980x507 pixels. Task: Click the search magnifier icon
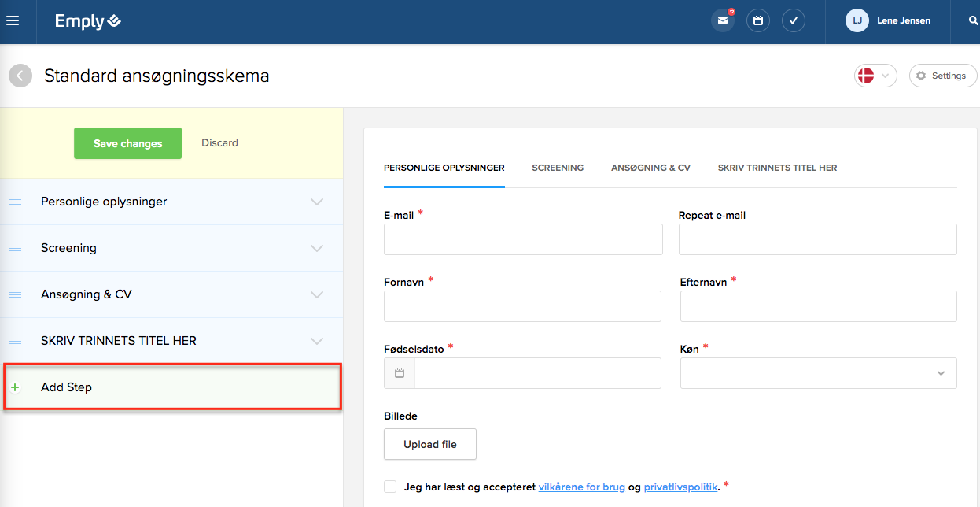pos(973,21)
